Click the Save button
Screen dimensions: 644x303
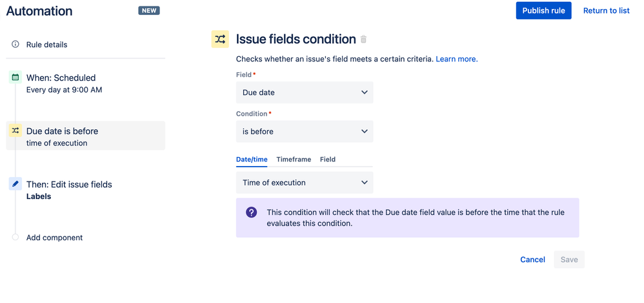pyautogui.click(x=569, y=260)
